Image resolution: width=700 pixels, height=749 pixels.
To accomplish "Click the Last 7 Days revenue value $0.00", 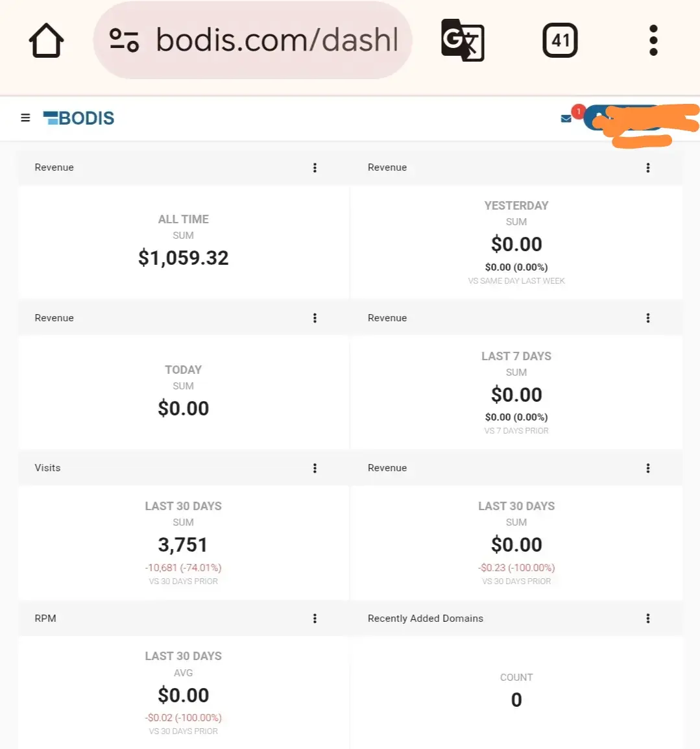I will click(516, 394).
